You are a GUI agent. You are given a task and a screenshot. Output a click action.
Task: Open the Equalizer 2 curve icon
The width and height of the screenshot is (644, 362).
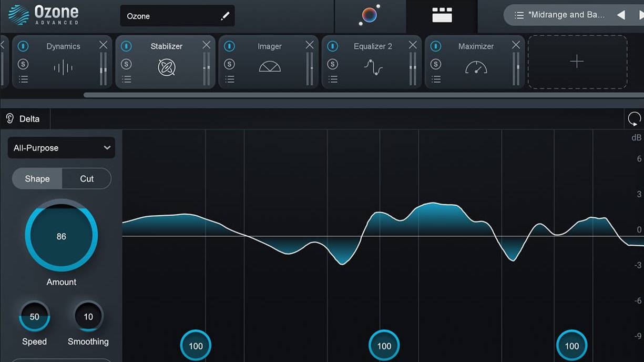[373, 67]
